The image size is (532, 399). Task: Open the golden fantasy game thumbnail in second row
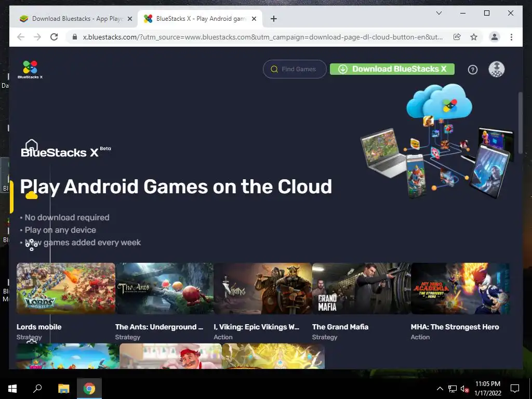tap(273, 356)
